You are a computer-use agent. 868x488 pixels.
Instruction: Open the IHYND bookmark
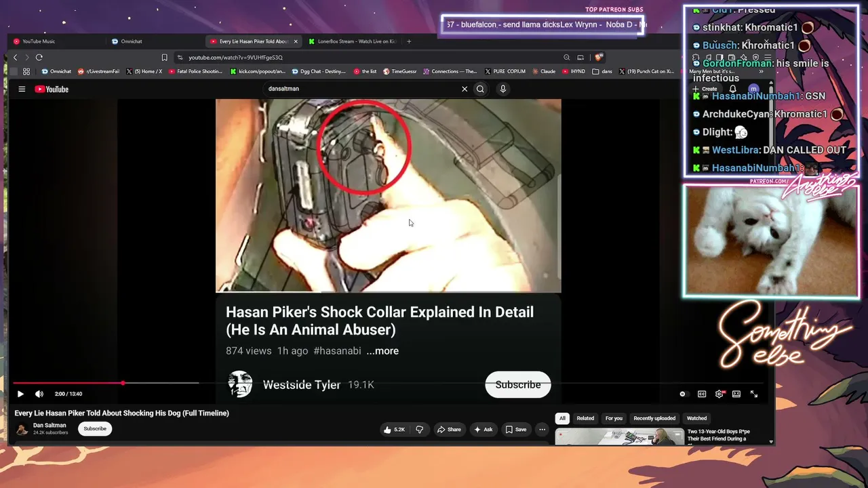click(x=574, y=71)
